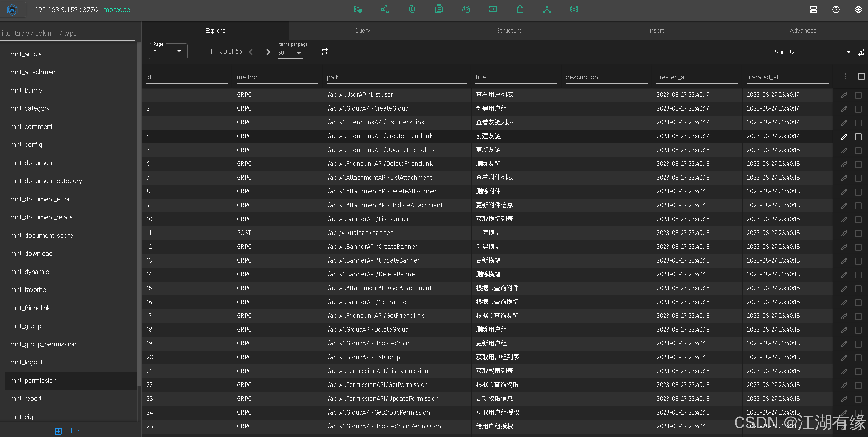Select checkbox for row 11 POST entry
This screenshot has width=868, height=437.
(858, 233)
